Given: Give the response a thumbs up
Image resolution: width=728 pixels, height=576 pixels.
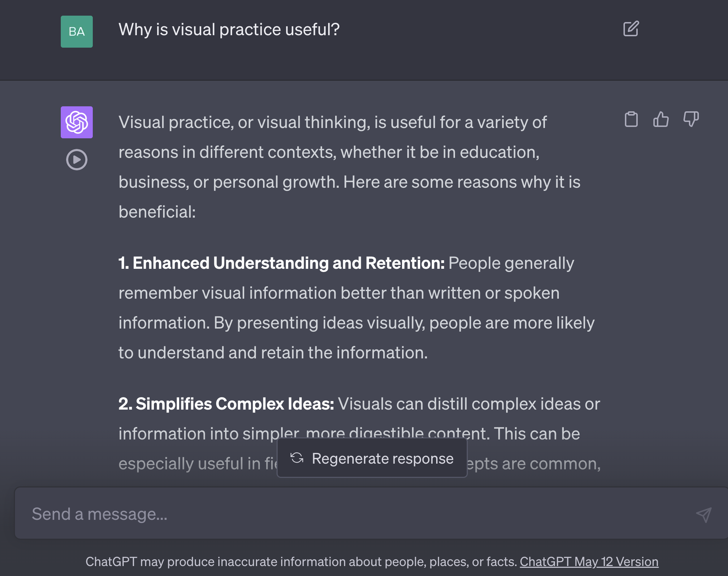Looking at the screenshot, I should [x=661, y=119].
